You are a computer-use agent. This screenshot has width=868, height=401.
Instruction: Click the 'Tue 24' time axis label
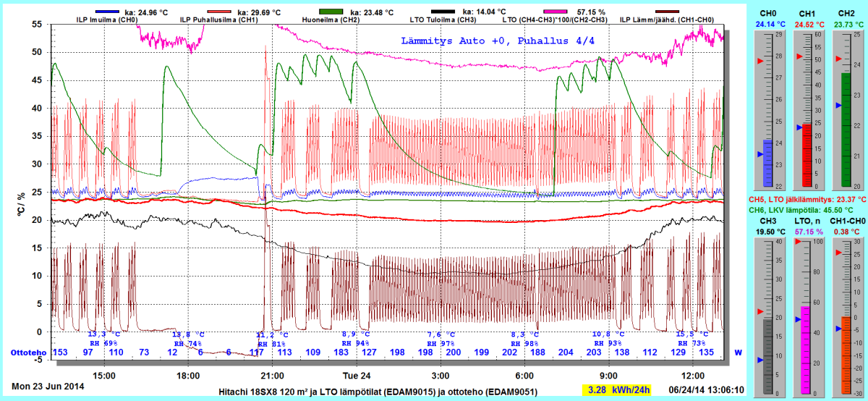pos(357,376)
